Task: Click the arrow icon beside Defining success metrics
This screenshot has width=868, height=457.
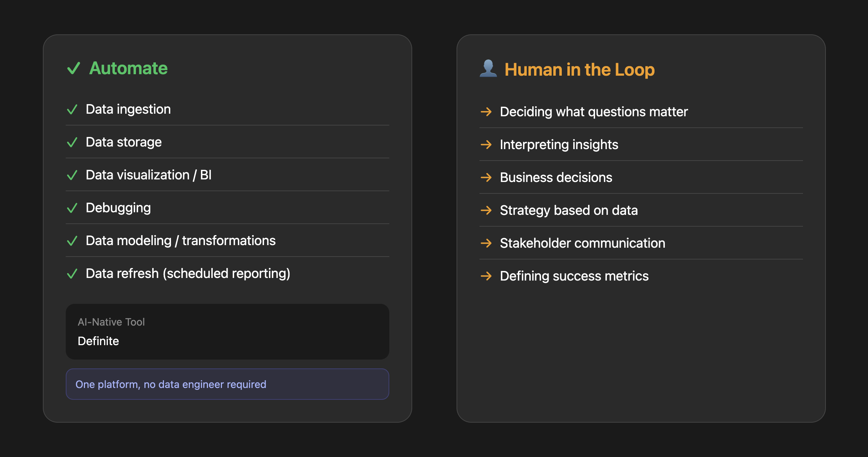Action: [486, 276]
